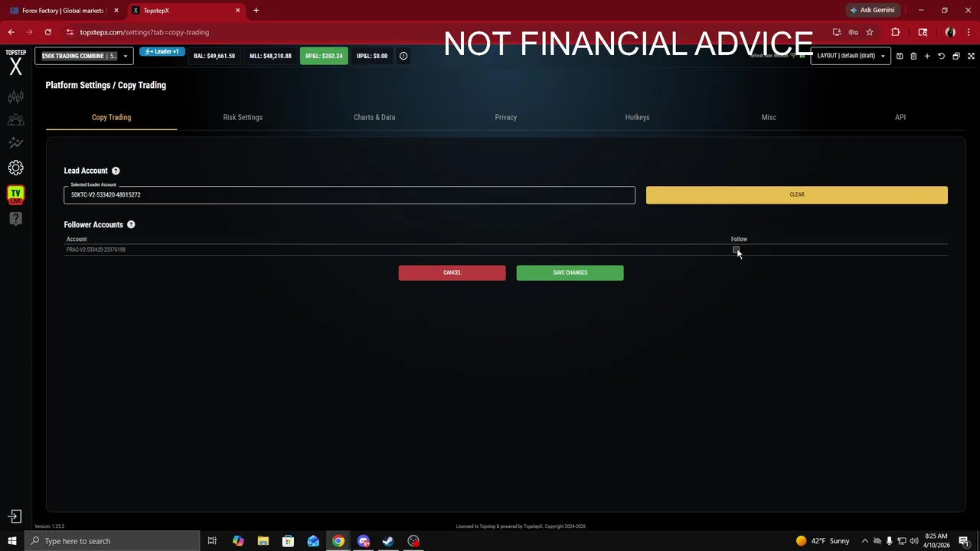This screenshot has height=551, width=980.
Task: Click the Lead Account help icon
Action: point(116,171)
